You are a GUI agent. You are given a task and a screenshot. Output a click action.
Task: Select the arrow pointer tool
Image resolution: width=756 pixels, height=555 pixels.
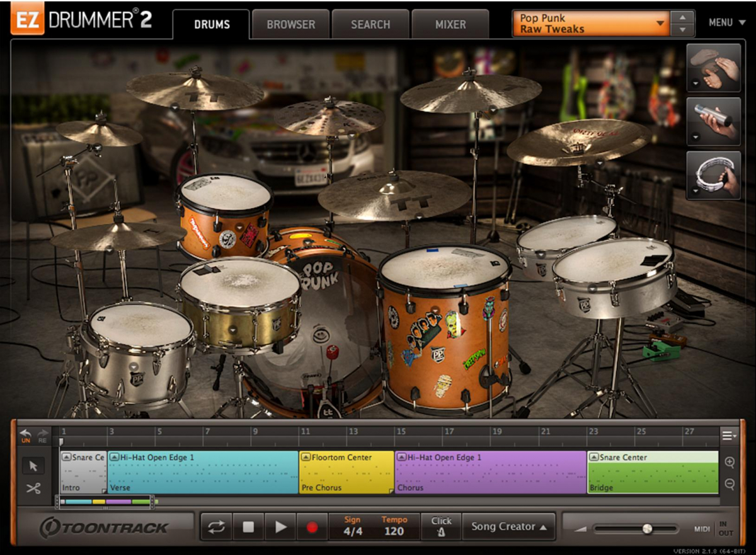point(33,466)
